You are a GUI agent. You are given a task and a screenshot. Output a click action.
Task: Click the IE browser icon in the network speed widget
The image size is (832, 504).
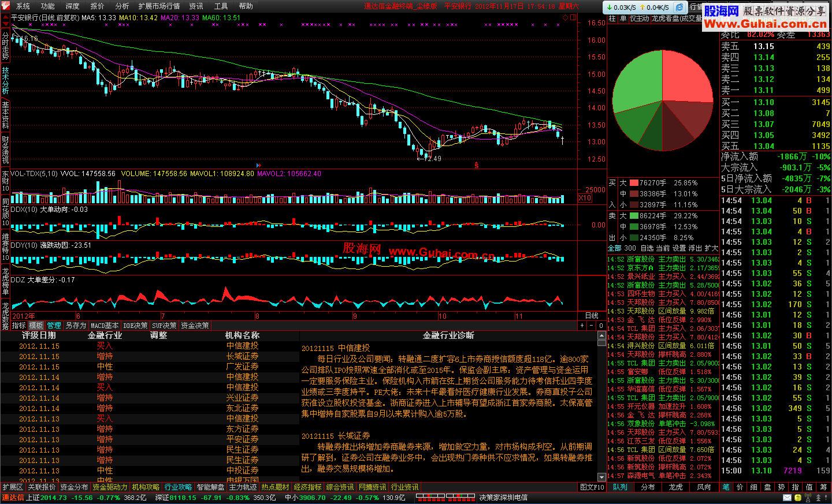click(680, 7)
